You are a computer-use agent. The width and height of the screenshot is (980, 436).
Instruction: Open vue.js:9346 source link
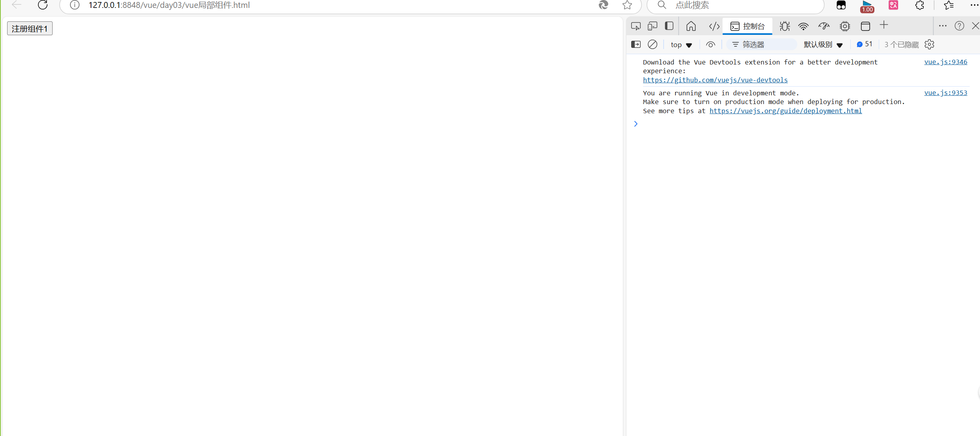tap(945, 62)
